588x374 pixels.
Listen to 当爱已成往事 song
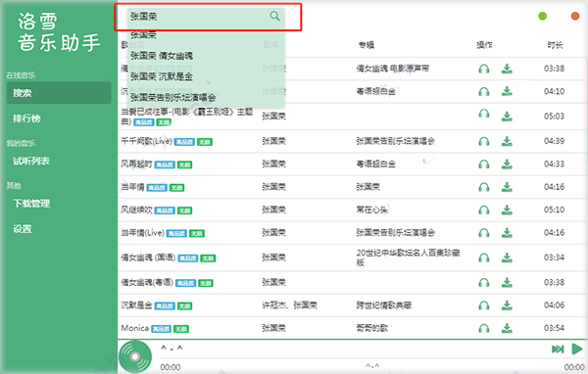click(x=484, y=114)
